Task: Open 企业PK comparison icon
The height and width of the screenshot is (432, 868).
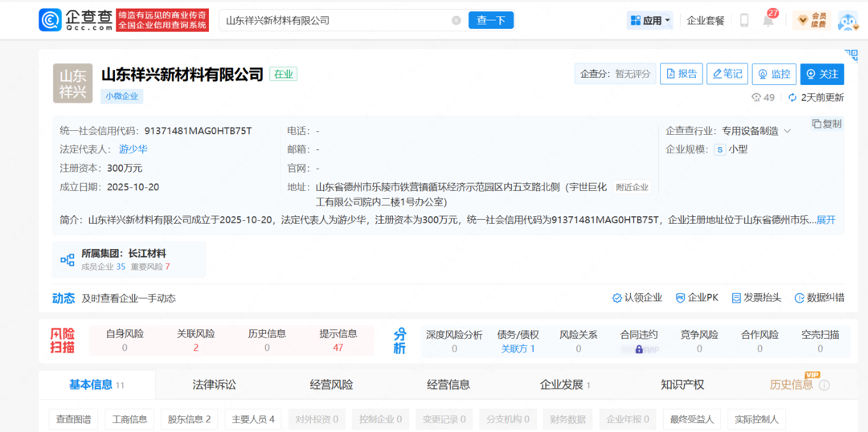Action: tap(681, 298)
